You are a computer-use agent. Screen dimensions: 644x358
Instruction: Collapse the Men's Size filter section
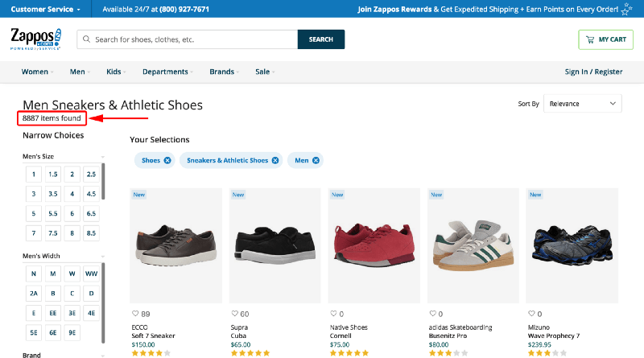(103, 157)
